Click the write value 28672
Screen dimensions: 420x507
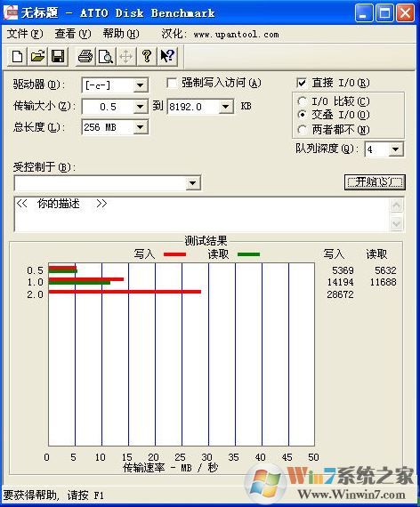(x=340, y=294)
